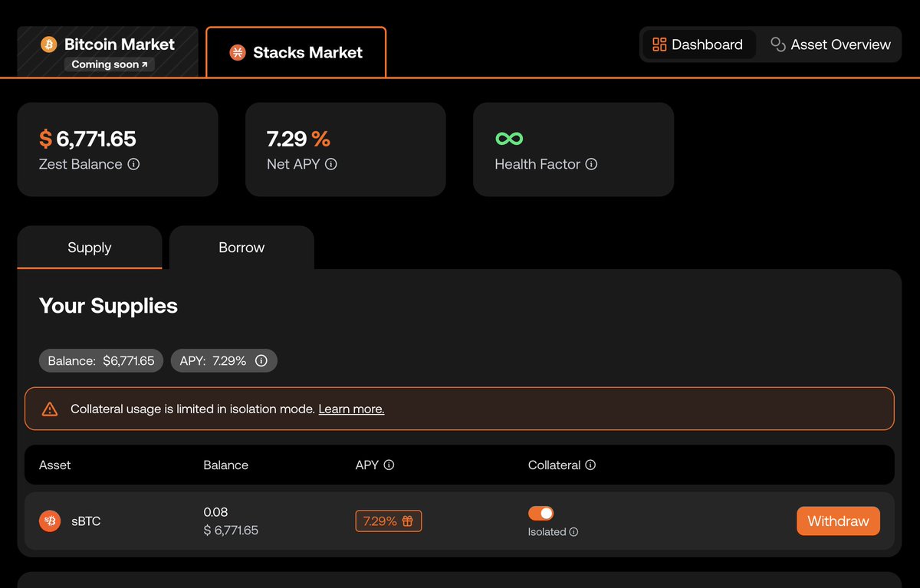Click the $ 6,771.65 value in sBTC row

click(231, 531)
